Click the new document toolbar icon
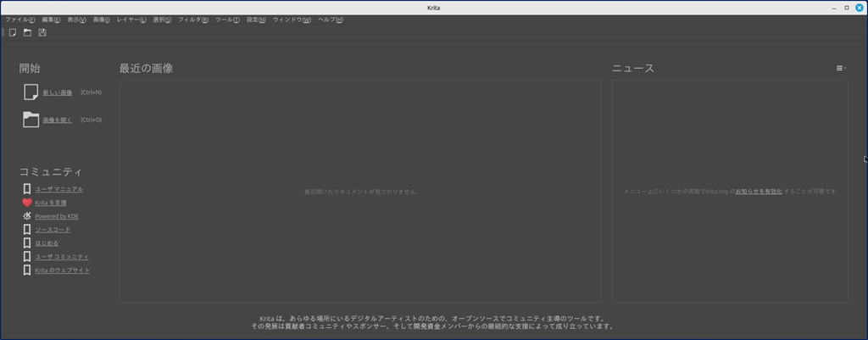 click(x=13, y=32)
